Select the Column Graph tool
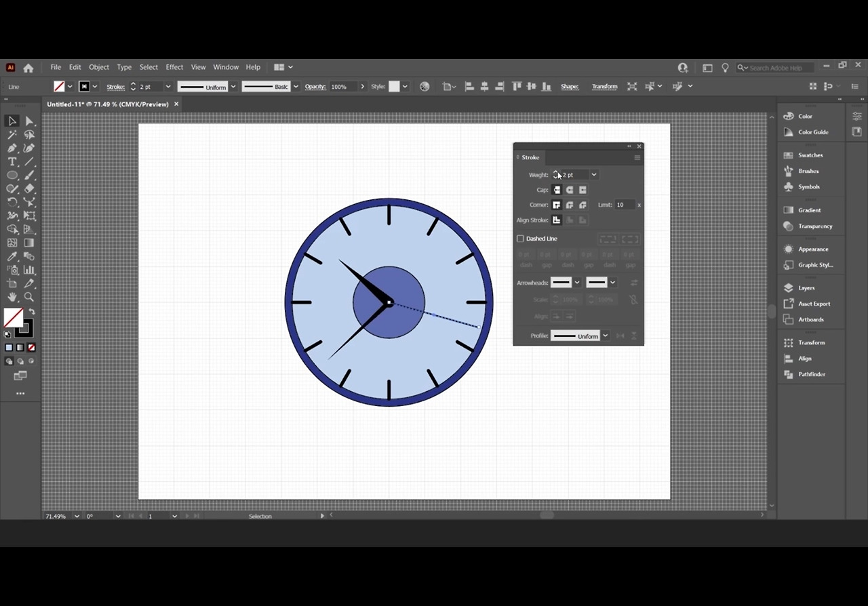 click(29, 270)
